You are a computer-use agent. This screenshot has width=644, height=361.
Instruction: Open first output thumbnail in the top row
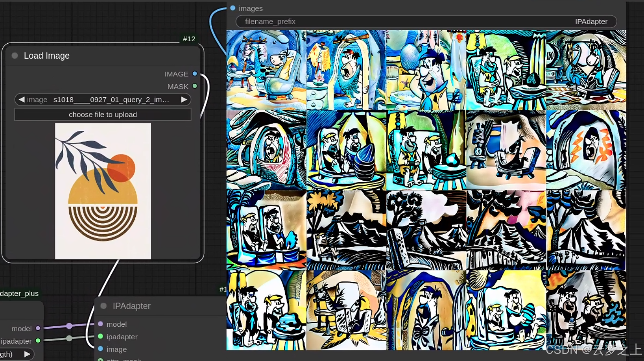click(x=266, y=70)
